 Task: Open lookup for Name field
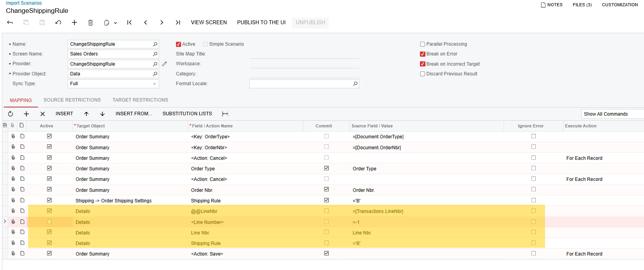(x=155, y=44)
